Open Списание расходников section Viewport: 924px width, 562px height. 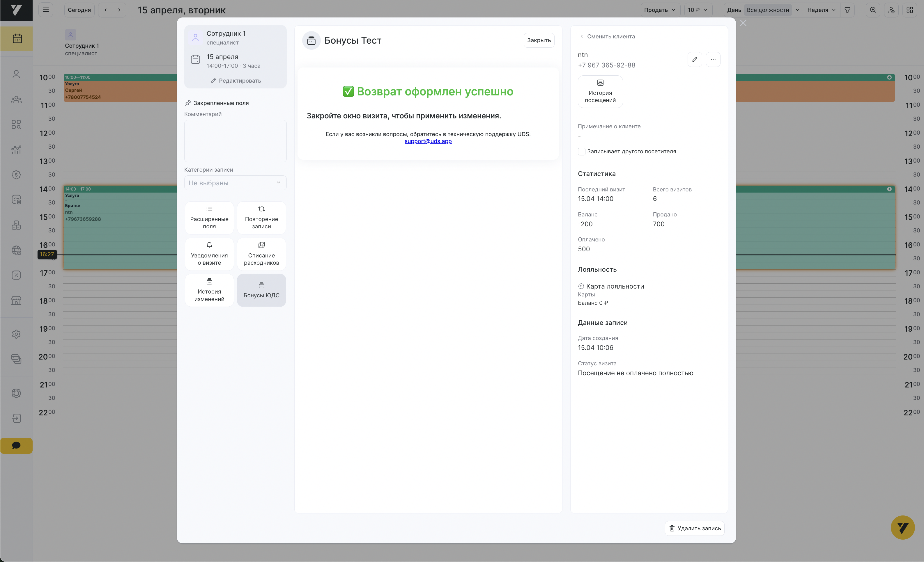261,254
